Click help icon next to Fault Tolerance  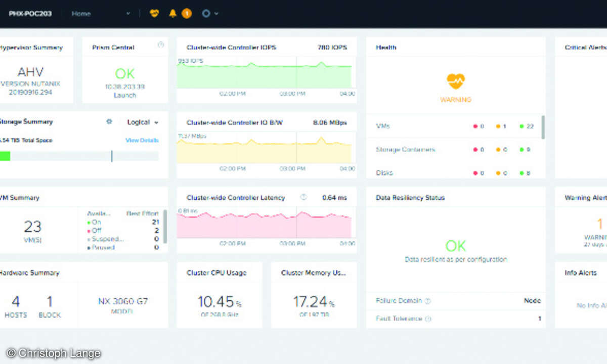click(x=427, y=319)
